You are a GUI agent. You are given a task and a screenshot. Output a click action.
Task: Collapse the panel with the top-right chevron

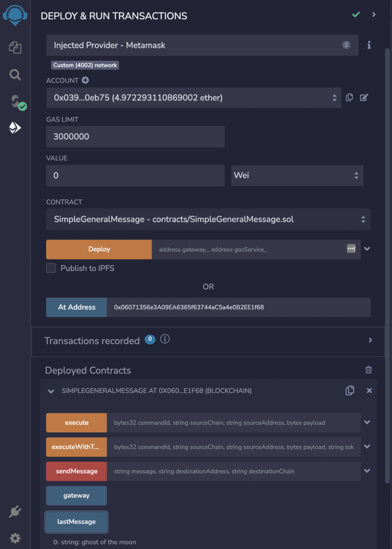click(x=374, y=15)
